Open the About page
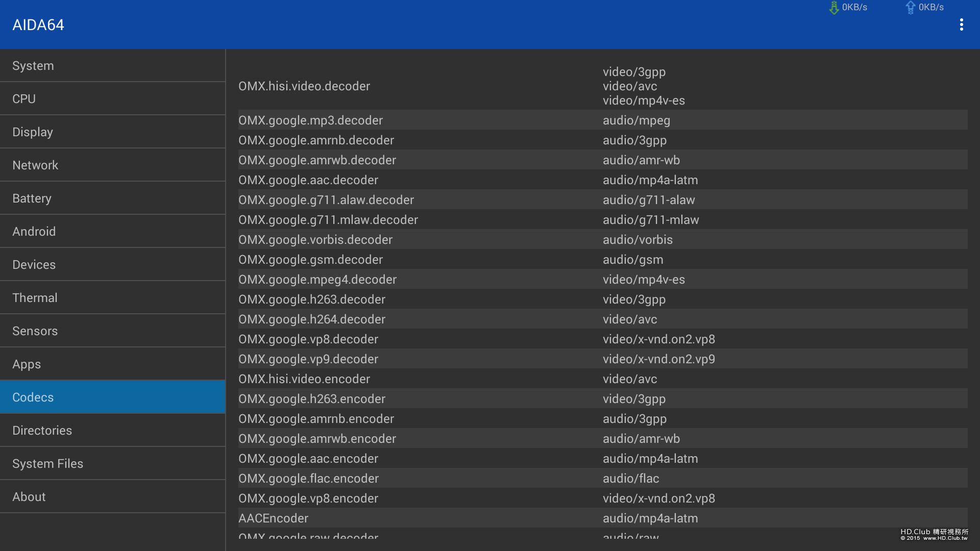980x551 pixels. point(112,497)
